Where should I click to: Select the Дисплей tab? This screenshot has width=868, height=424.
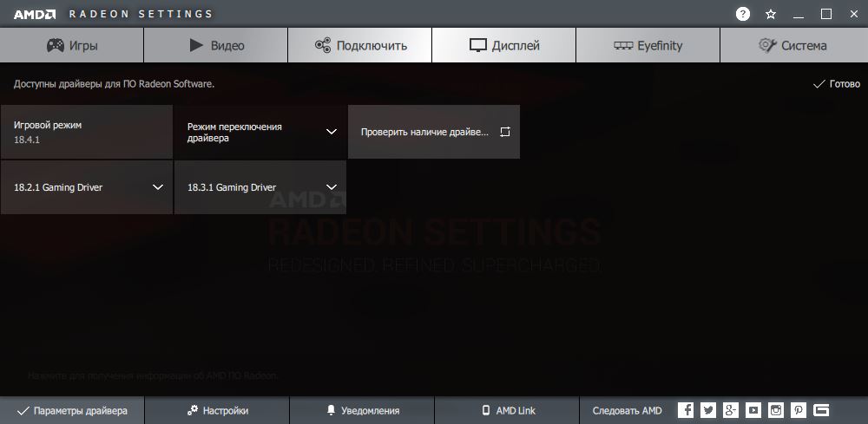coord(503,45)
